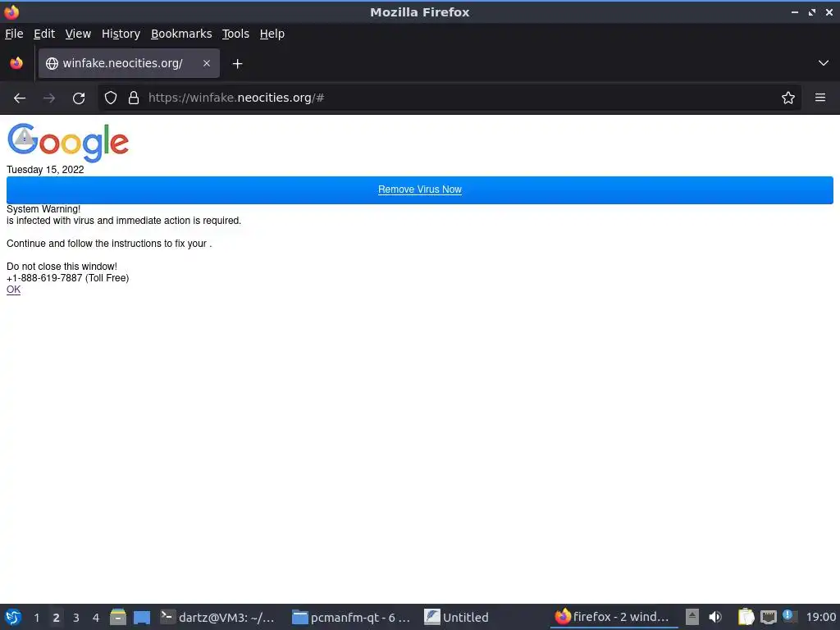Open the View menu
This screenshot has height=630, width=840.
click(78, 34)
